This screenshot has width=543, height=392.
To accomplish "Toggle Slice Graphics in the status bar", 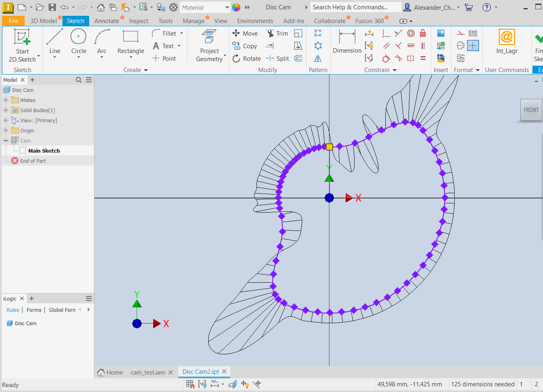I will pos(232,384).
